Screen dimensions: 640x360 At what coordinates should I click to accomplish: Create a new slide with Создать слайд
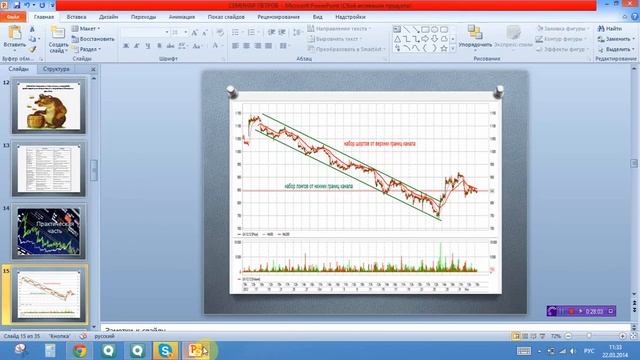(x=58, y=39)
